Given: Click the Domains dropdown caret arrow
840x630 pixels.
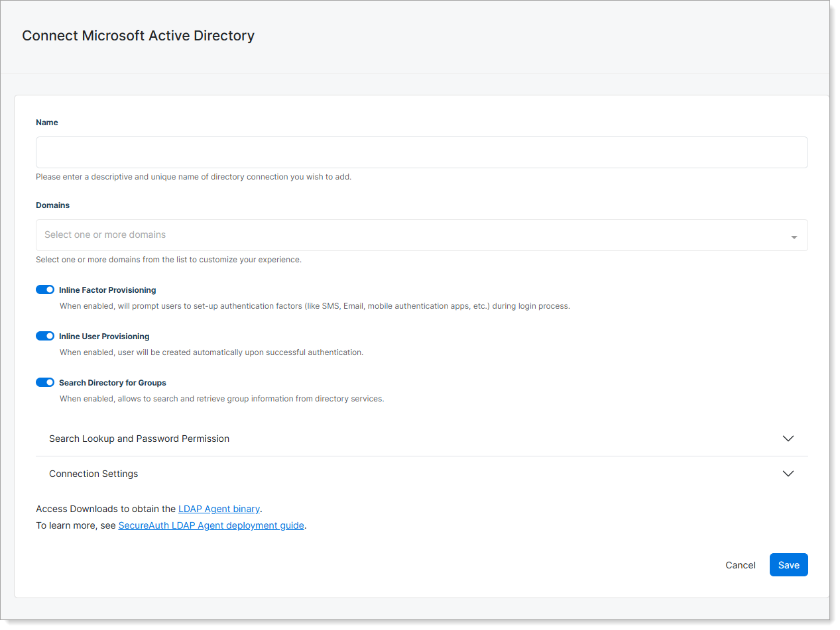Looking at the screenshot, I should [x=794, y=237].
